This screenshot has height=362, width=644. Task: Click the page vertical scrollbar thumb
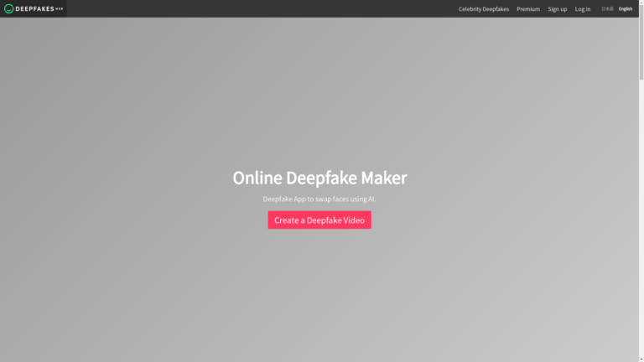[641, 41]
